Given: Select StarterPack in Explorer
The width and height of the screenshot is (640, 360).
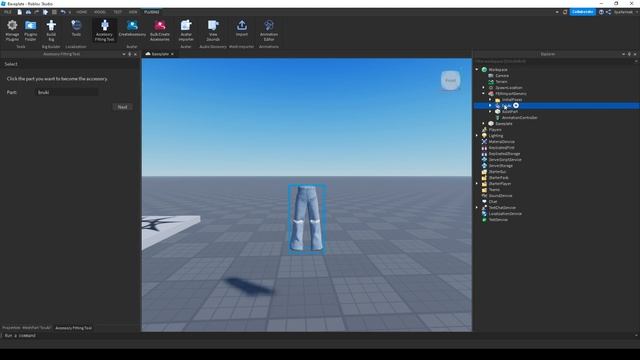Looking at the screenshot, I should coord(498,178).
